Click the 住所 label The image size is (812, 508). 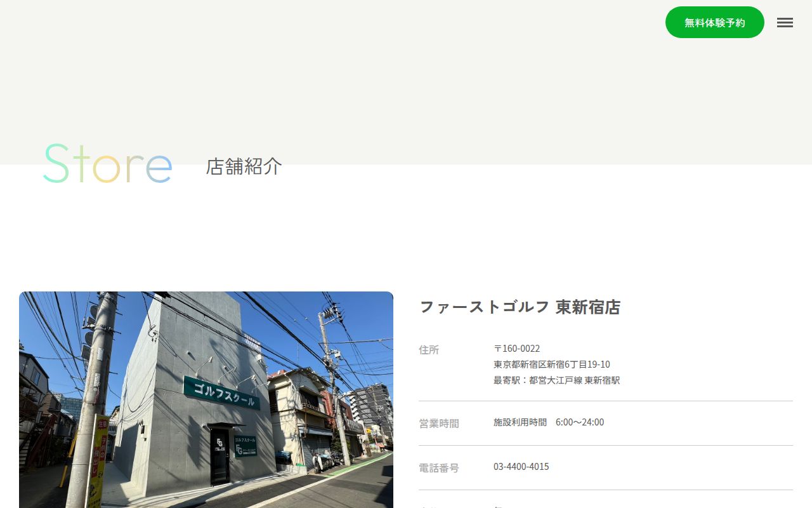[x=429, y=350]
